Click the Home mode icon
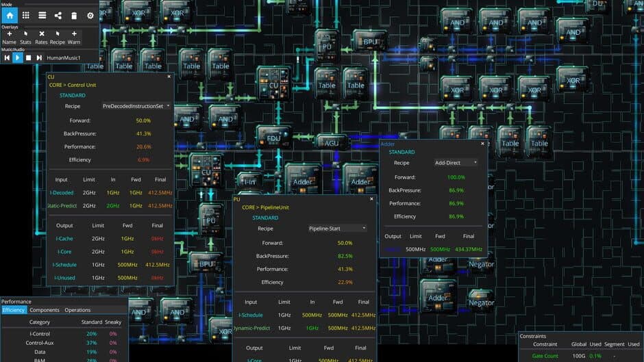 (x=10, y=15)
